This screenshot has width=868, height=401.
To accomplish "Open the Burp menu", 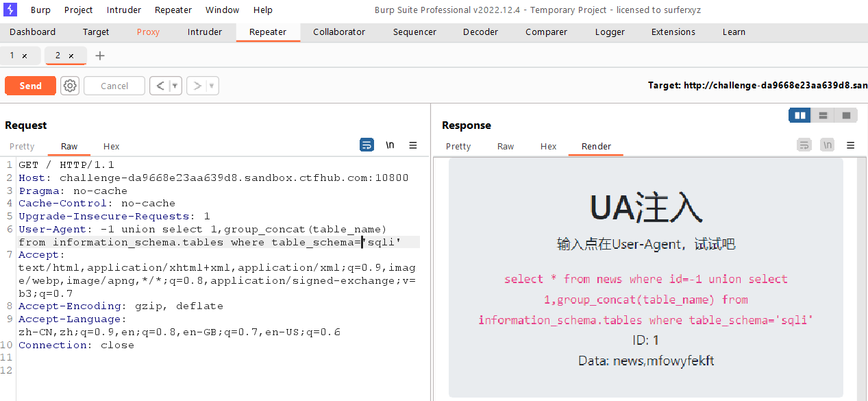I will [40, 10].
